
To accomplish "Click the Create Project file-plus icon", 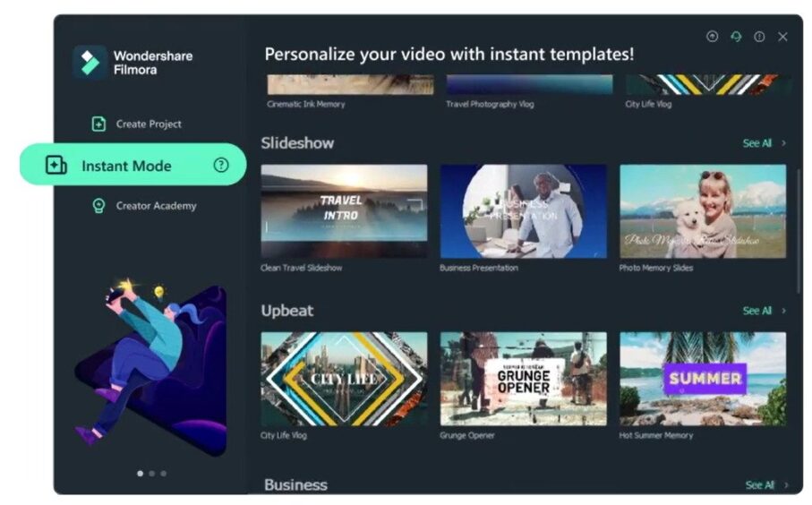I will click(98, 124).
